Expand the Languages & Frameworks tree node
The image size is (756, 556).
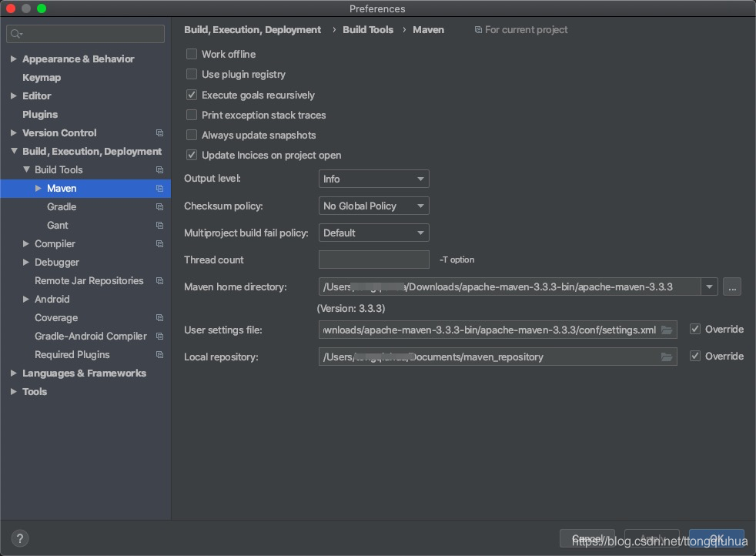(12, 373)
